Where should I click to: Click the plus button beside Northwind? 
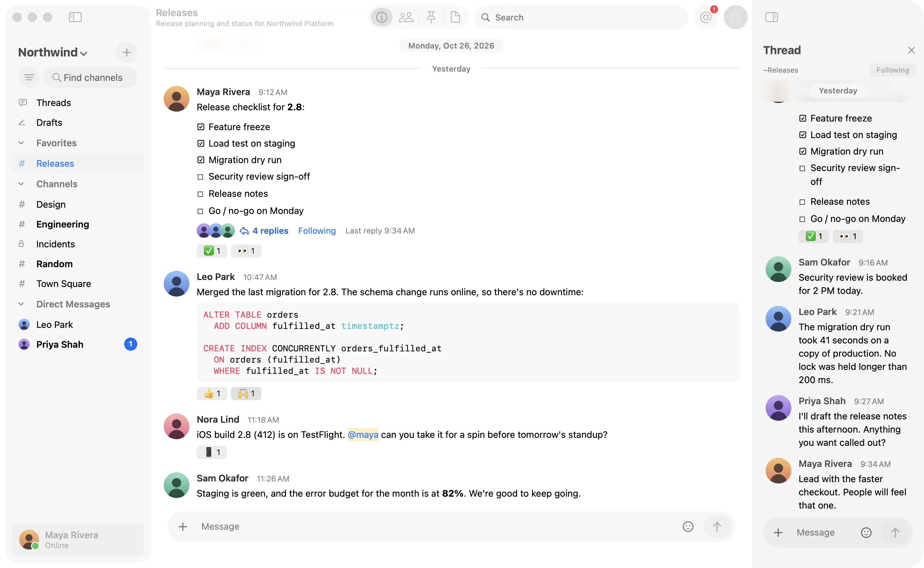click(126, 52)
